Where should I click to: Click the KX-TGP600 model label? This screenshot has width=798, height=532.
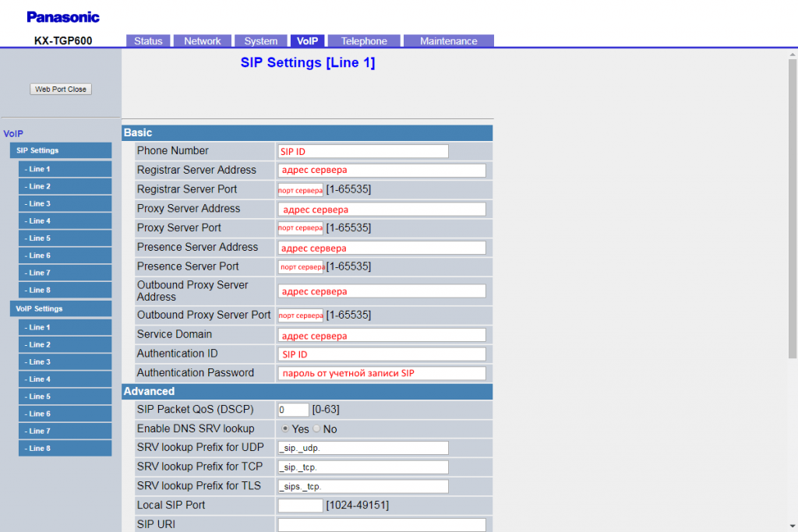point(63,41)
